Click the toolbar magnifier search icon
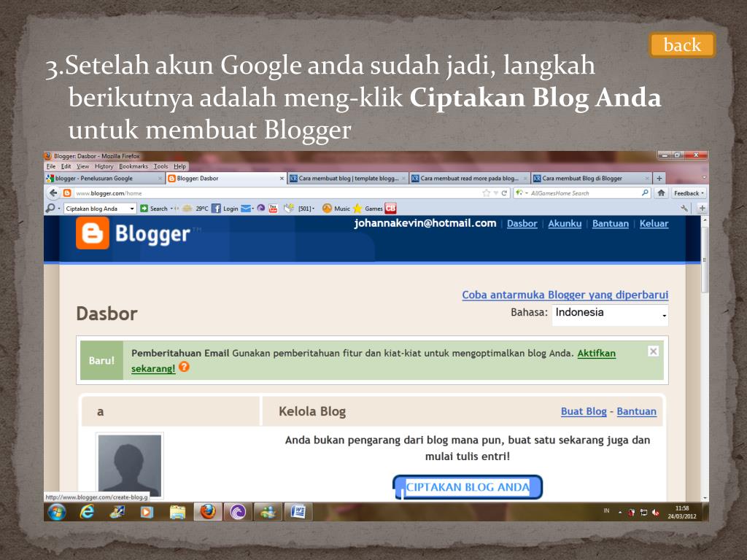This screenshot has height=560, width=747. (50, 208)
